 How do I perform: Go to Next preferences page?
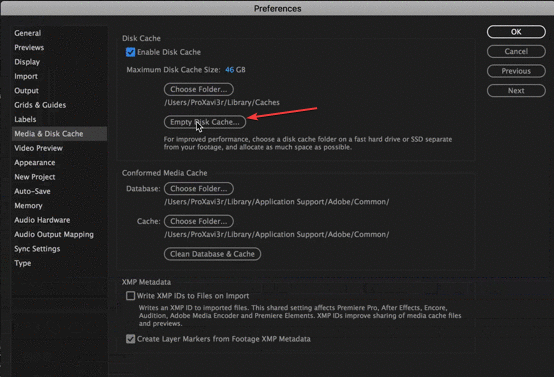point(516,91)
